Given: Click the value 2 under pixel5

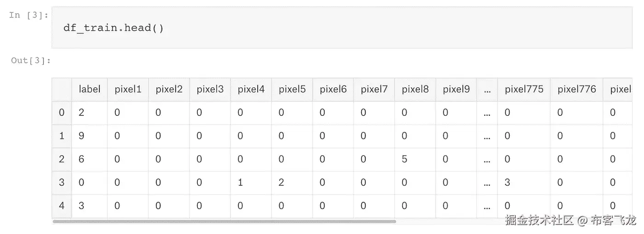Looking at the screenshot, I should (x=281, y=183).
